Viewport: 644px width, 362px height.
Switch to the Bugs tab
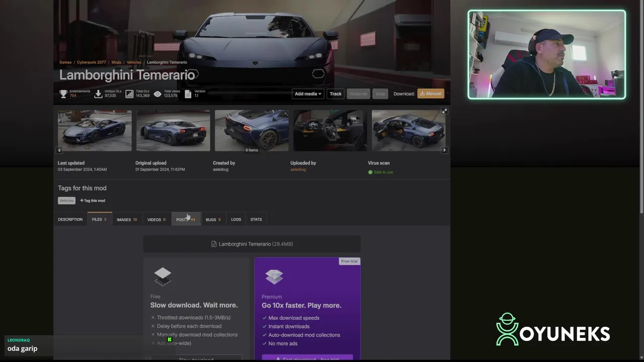213,220
